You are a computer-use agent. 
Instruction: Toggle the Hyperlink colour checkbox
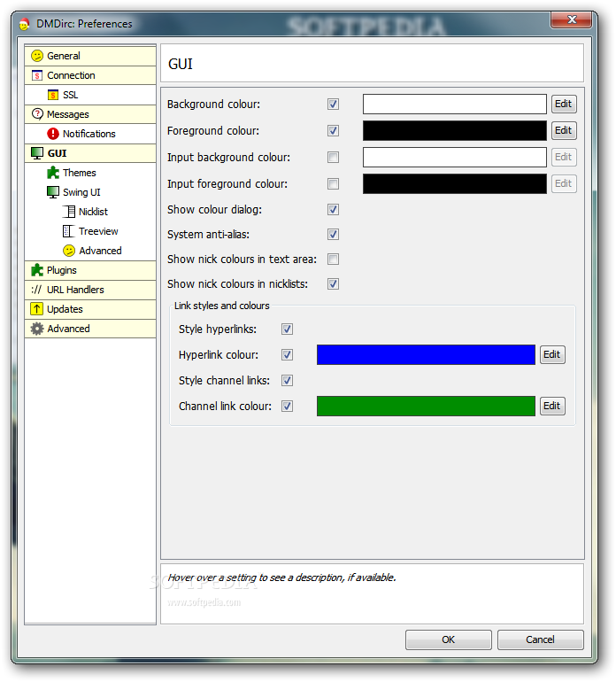click(287, 355)
